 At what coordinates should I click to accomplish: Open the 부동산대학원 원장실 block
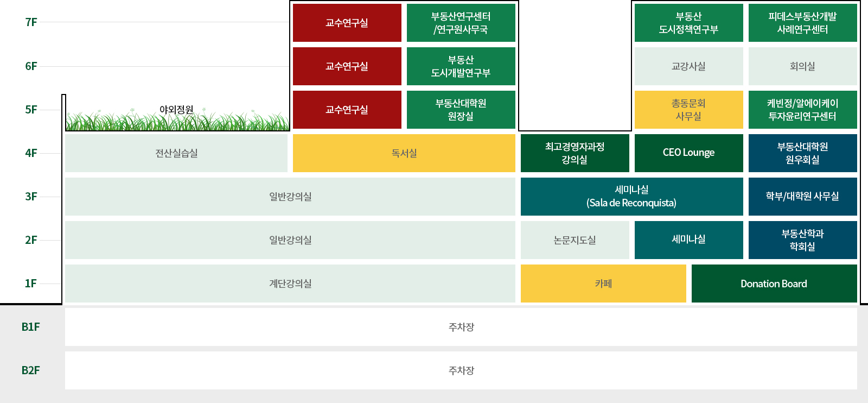click(461, 110)
